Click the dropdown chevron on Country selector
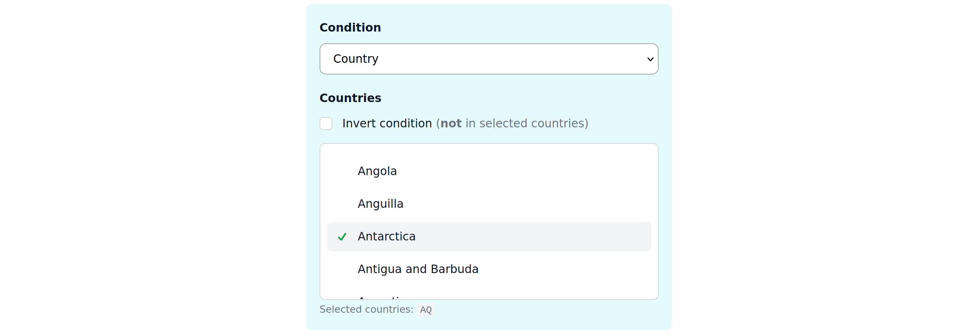The image size is (980, 334). coord(650,59)
